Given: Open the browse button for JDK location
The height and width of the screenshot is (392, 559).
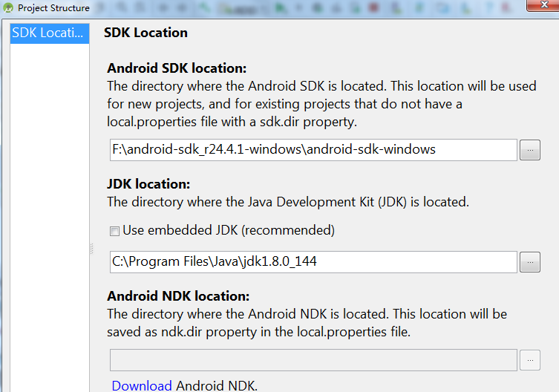Looking at the screenshot, I should [x=529, y=261].
